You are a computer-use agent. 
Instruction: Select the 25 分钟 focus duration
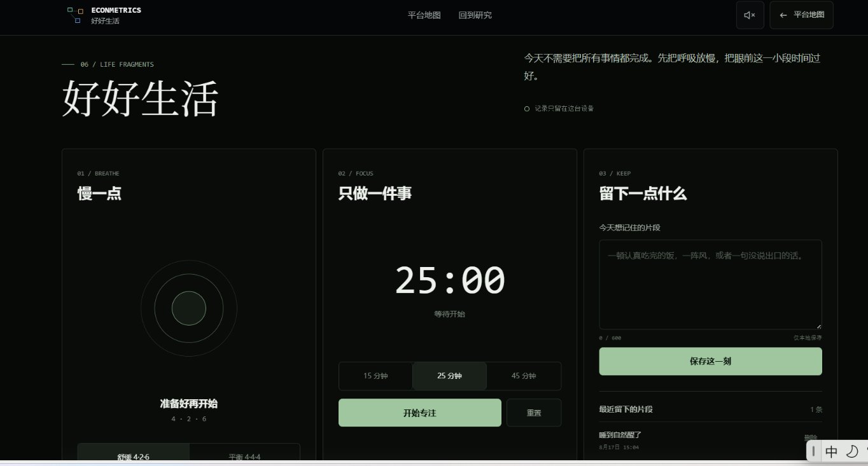(x=449, y=376)
